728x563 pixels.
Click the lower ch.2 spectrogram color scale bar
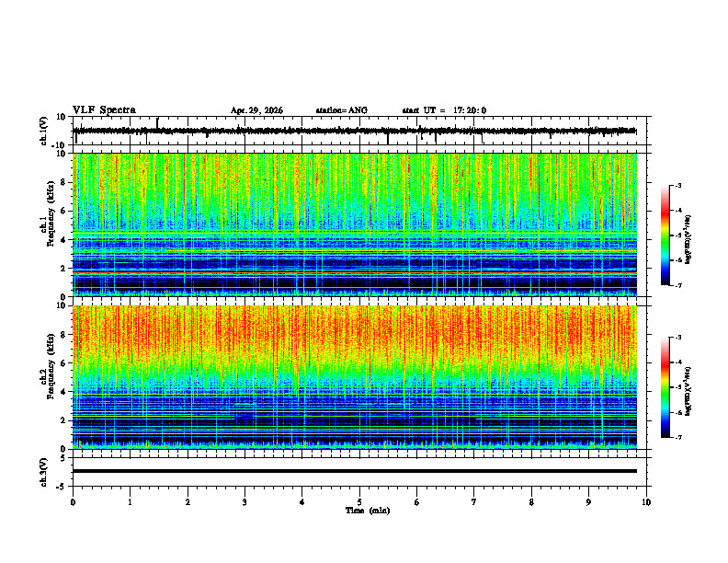665,387
